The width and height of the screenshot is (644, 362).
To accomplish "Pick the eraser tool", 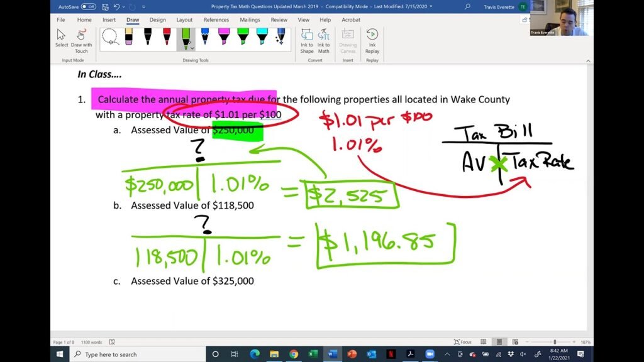I will tap(129, 38).
